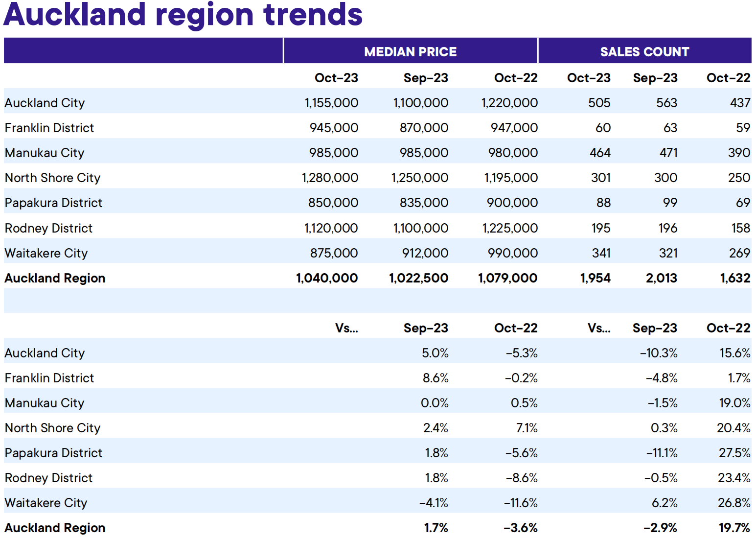Viewport: 756px width, 539px height.
Task: Click Auckland City median price 1,155,000
Action: click(x=331, y=103)
